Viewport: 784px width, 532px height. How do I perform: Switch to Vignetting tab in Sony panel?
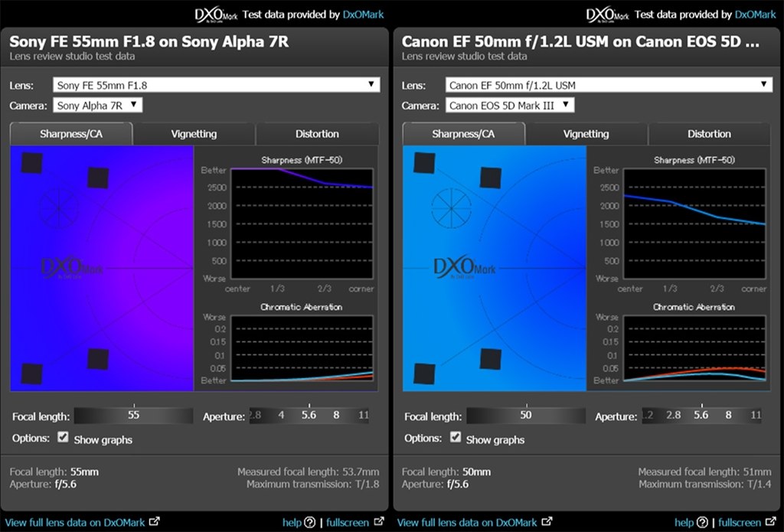[x=194, y=134]
